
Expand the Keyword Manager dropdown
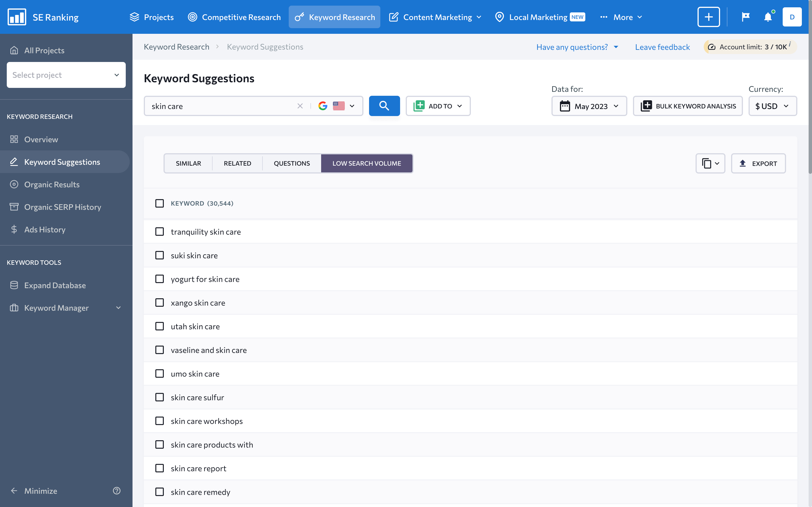pyautogui.click(x=119, y=308)
